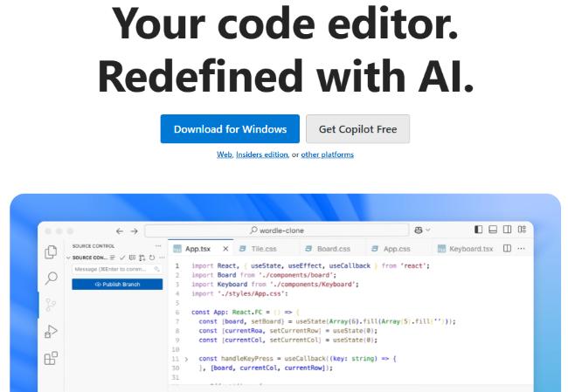Image resolution: width=568 pixels, height=392 pixels.
Task: Toggle the primary side bar
Action: (x=479, y=230)
